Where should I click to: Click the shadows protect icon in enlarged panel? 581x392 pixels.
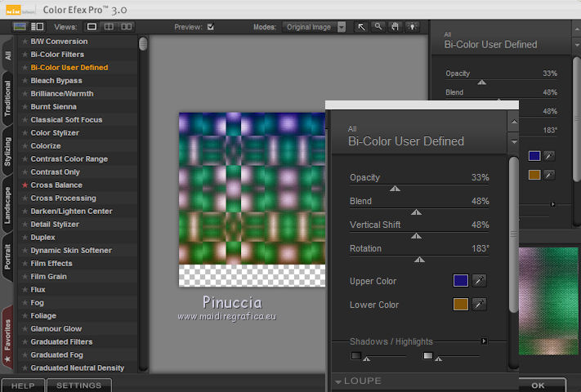click(x=356, y=356)
